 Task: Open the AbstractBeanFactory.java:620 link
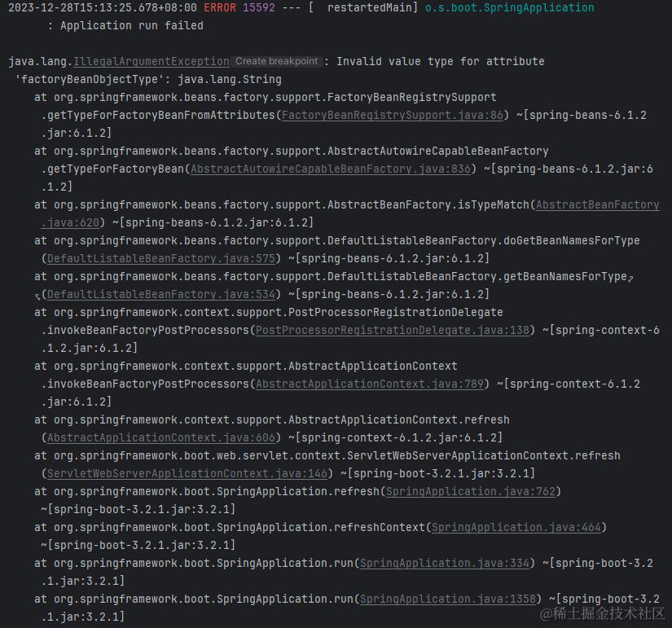tap(597, 205)
